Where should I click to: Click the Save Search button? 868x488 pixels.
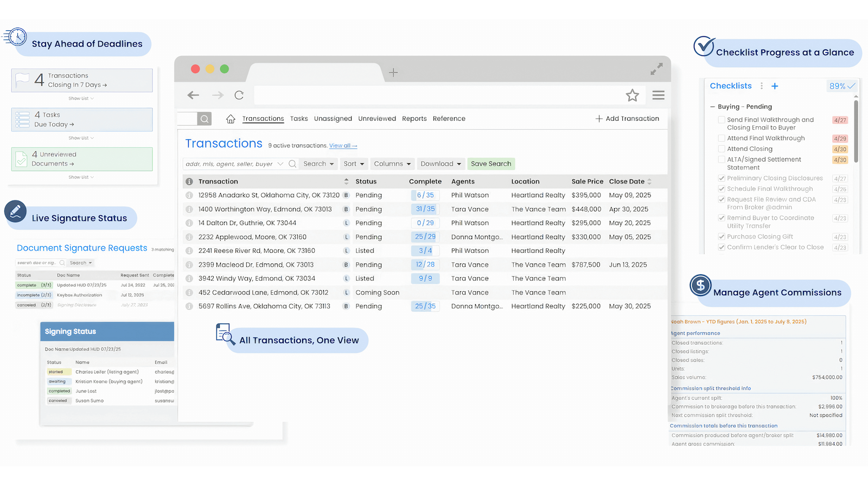pos(491,164)
